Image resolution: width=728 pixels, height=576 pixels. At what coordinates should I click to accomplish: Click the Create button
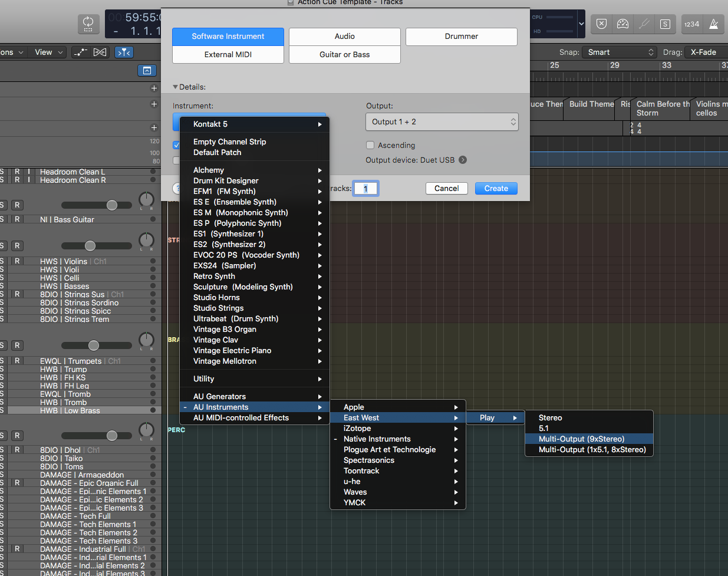point(496,188)
